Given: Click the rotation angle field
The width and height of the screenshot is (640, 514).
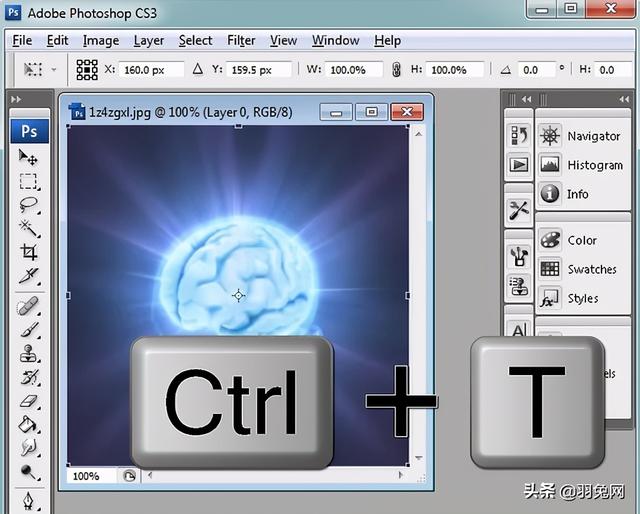Looking at the screenshot, I should click(536, 70).
